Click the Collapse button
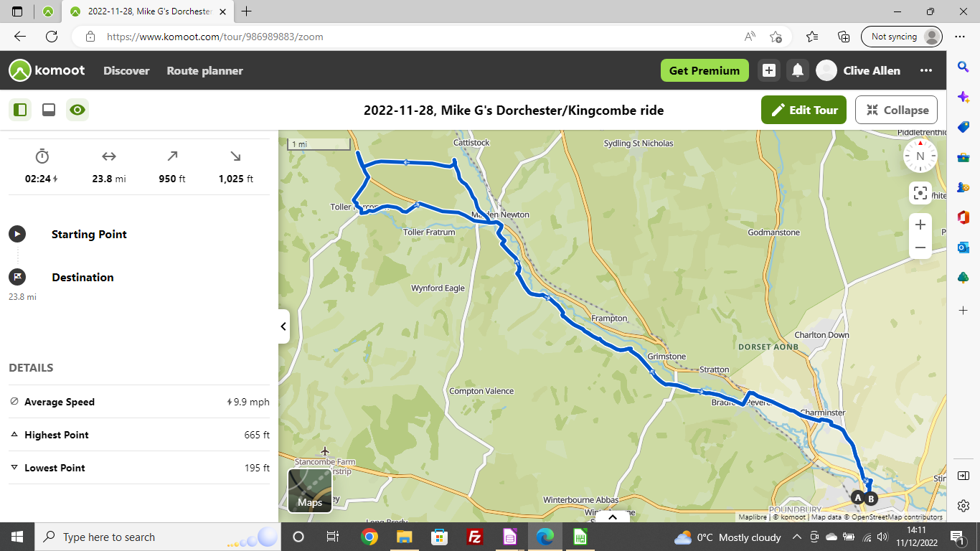The width and height of the screenshot is (980, 551). [897, 110]
